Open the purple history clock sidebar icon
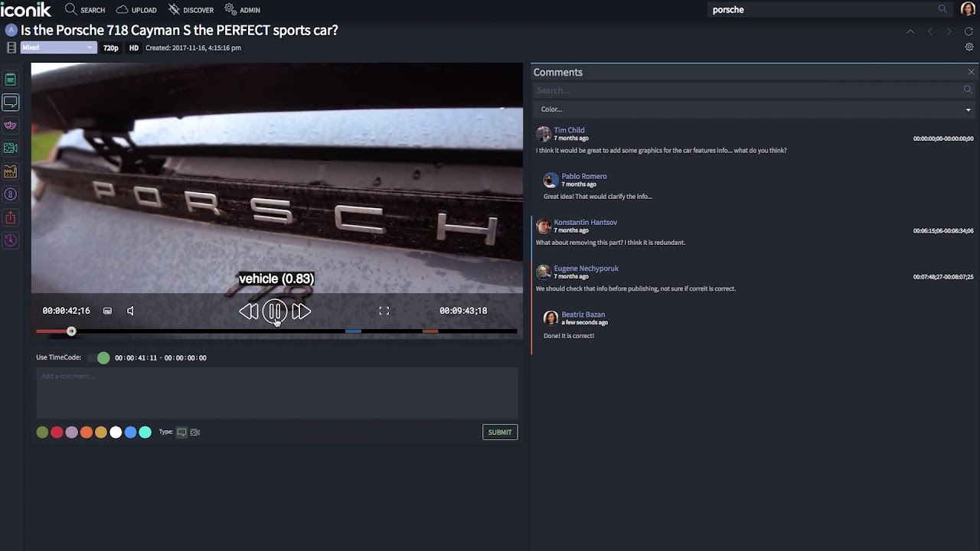 click(x=11, y=240)
